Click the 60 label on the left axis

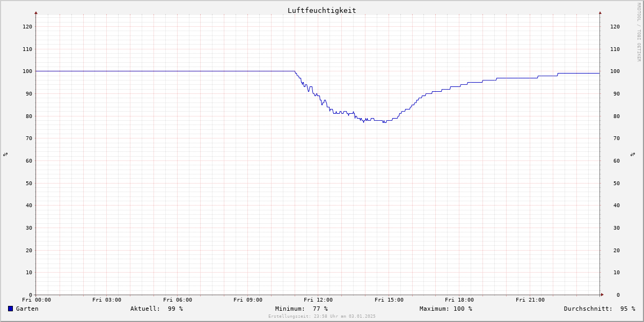tap(28, 160)
